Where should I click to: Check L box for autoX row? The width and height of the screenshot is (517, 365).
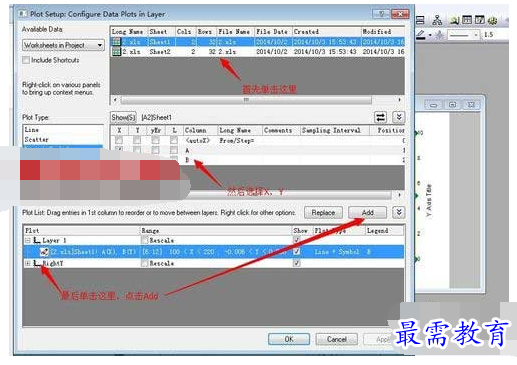tap(174, 140)
